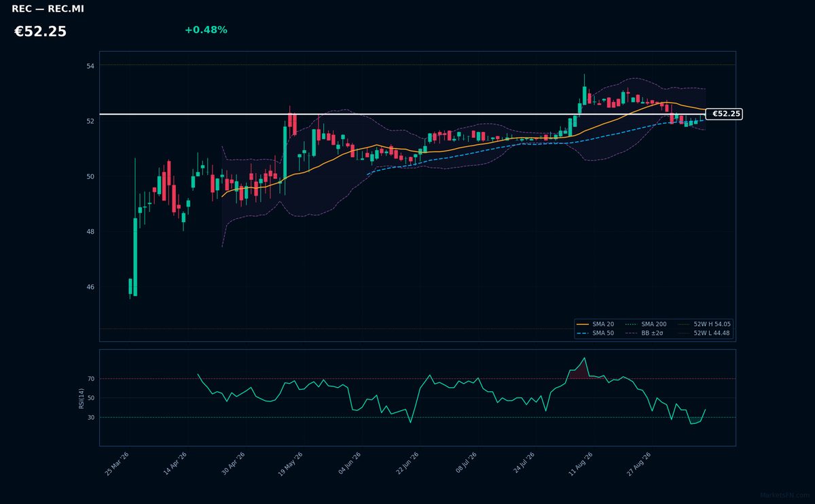815x504 pixels.
Task: Select BB ±2σ legend entry
Action: 645,334
